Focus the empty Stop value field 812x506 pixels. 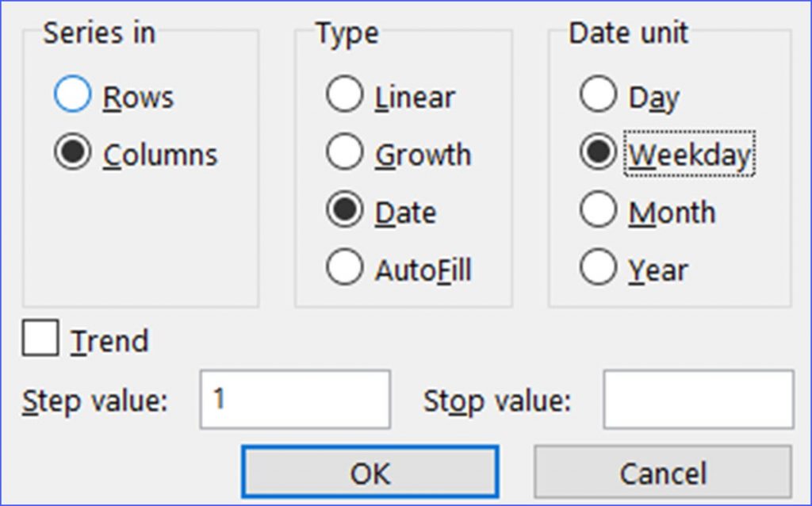(x=698, y=399)
